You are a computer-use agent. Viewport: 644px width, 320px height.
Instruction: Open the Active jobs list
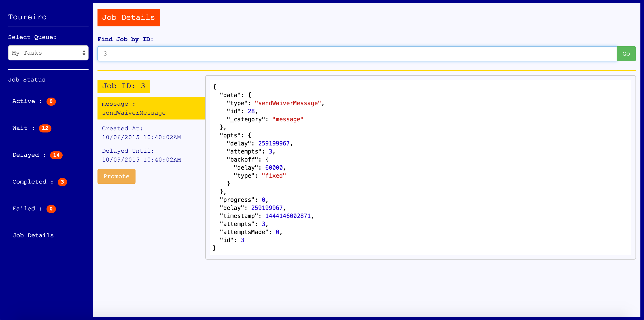[x=24, y=101]
